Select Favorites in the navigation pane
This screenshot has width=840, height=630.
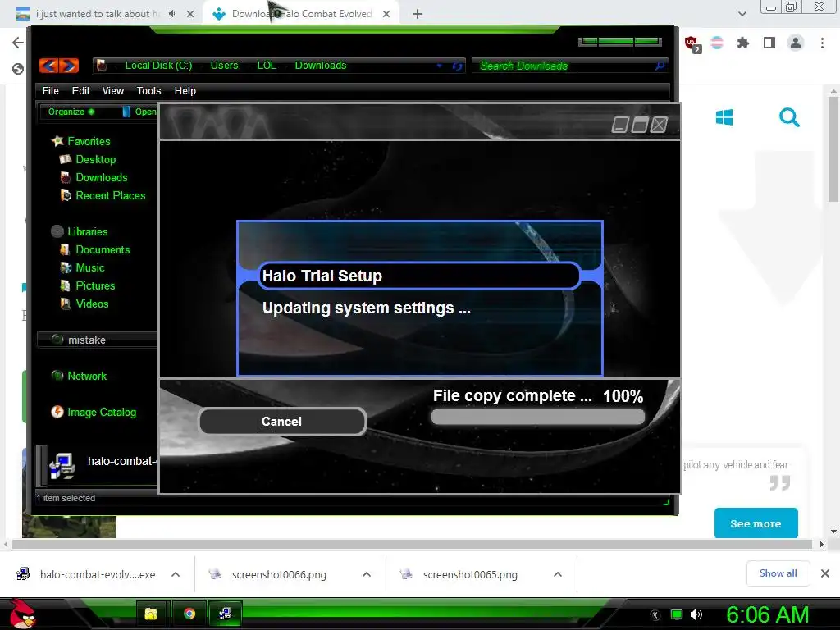point(81,141)
